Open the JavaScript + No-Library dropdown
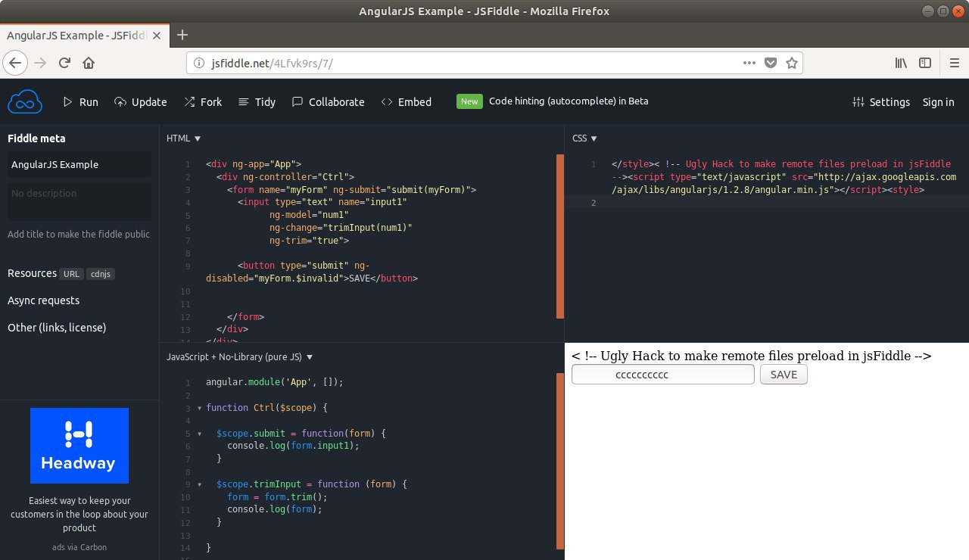The height and width of the screenshot is (560, 969). [x=239, y=356]
